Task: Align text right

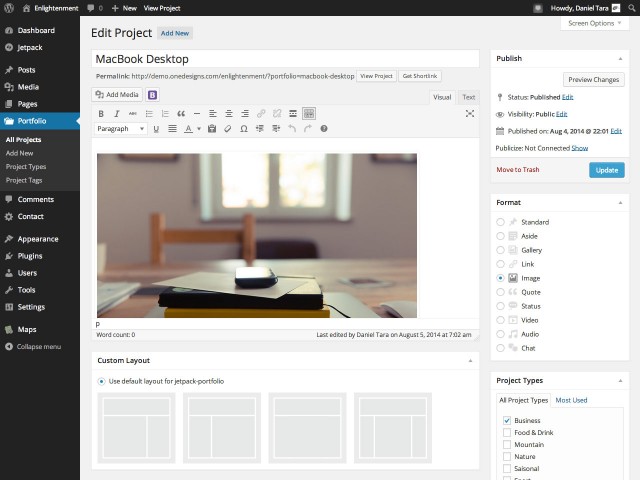Action: [x=245, y=114]
